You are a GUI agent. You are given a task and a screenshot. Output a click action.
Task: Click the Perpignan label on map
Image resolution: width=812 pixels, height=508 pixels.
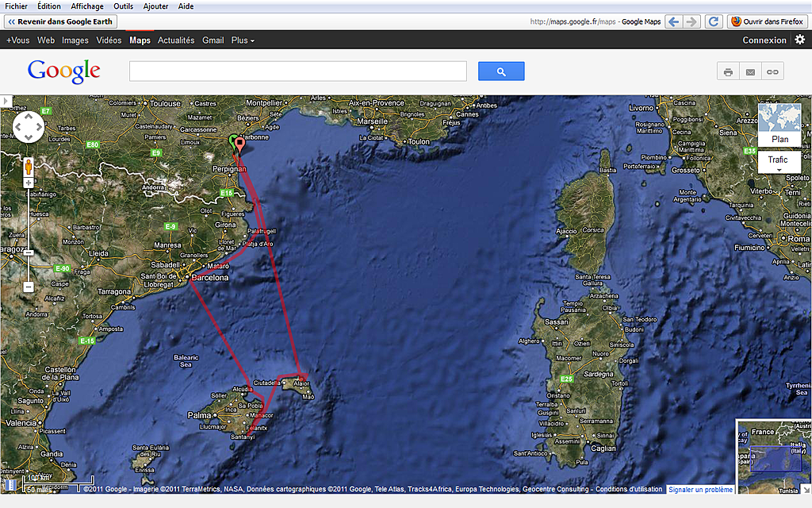[229, 169]
